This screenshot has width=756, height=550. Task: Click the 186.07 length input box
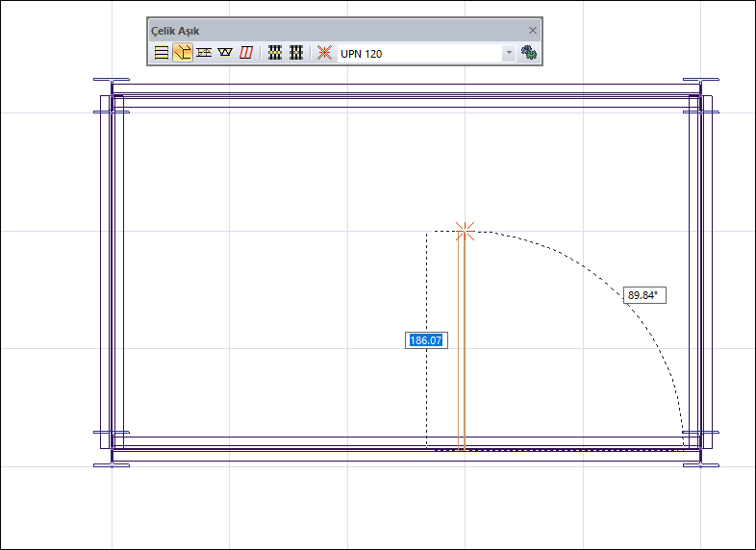tap(425, 340)
